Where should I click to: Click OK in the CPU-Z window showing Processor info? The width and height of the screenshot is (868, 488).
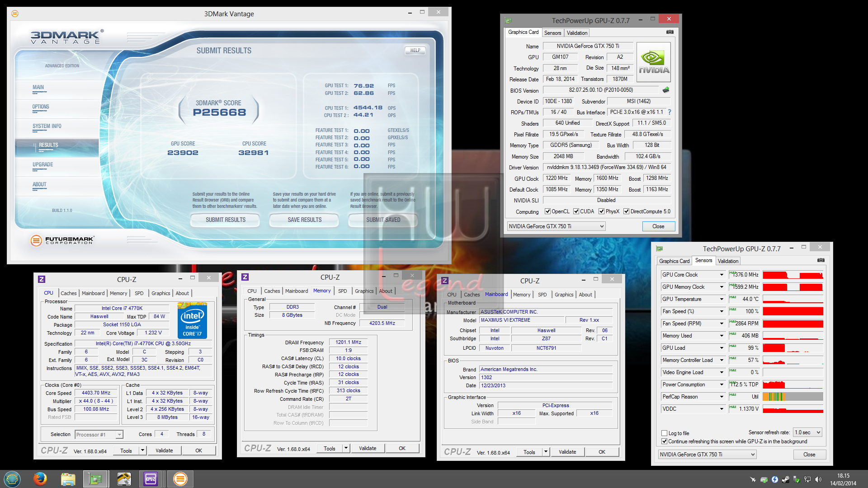click(x=198, y=450)
